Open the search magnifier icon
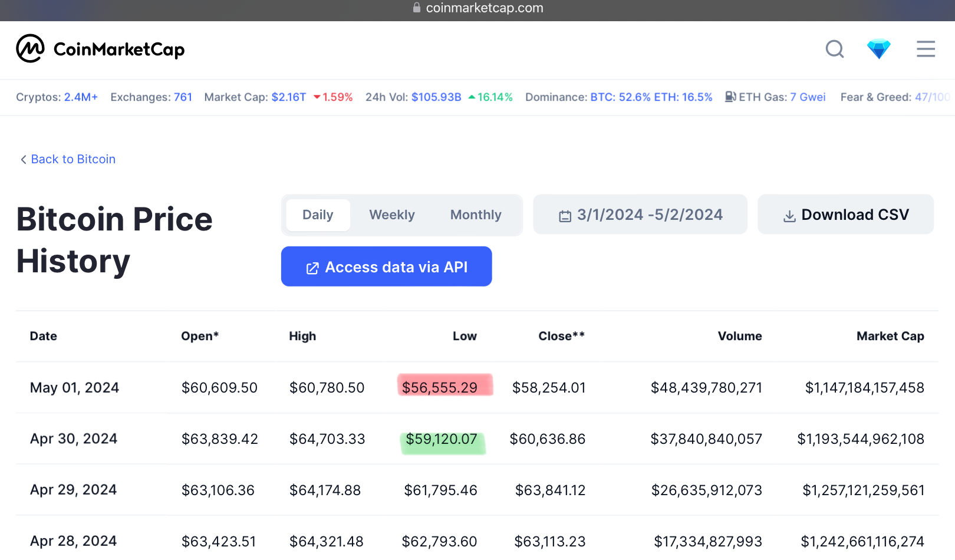The width and height of the screenshot is (955, 560). coord(835,49)
